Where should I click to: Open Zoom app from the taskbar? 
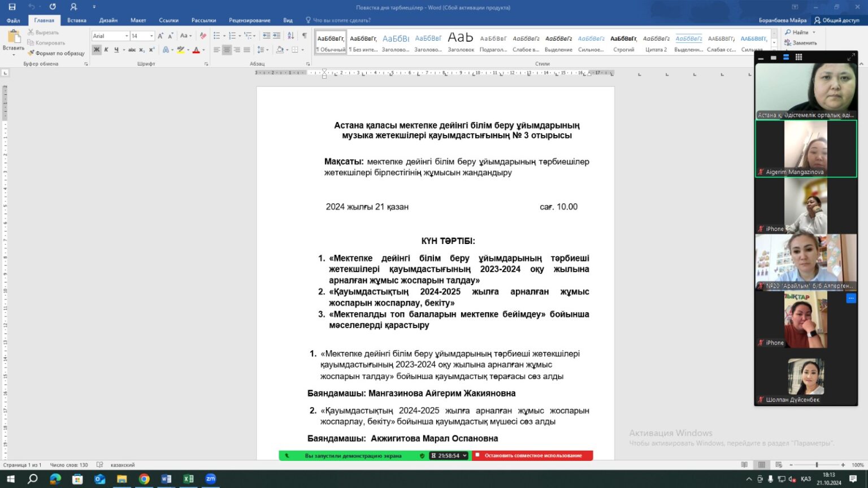pos(210,479)
